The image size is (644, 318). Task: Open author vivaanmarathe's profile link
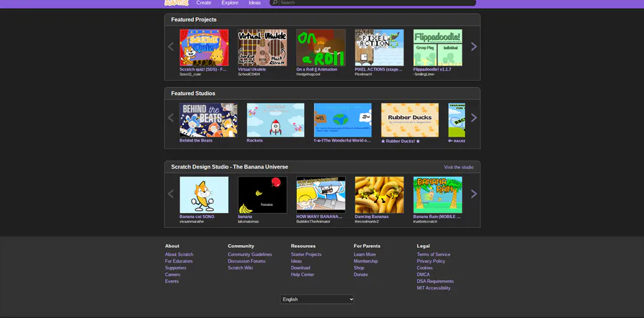[x=191, y=222]
